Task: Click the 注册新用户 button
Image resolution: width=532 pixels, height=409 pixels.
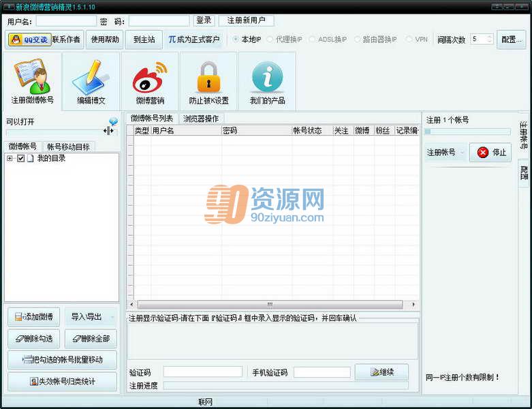Action: pos(247,20)
